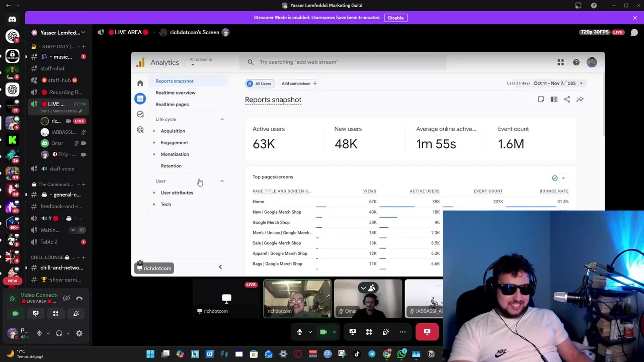644x362 pixels.
Task: Collapse the Life cycle section
Action: pos(222,119)
